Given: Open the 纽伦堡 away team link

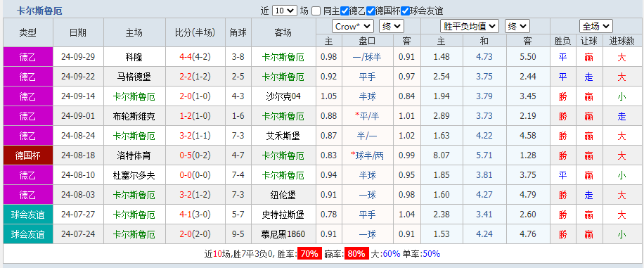Looking at the screenshot, I should point(283,195).
